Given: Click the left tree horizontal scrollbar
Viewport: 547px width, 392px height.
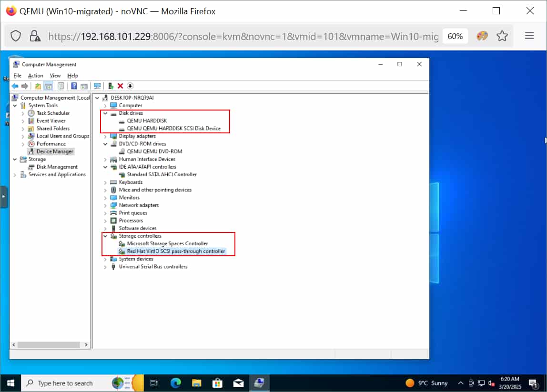Looking at the screenshot, I should pos(49,344).
